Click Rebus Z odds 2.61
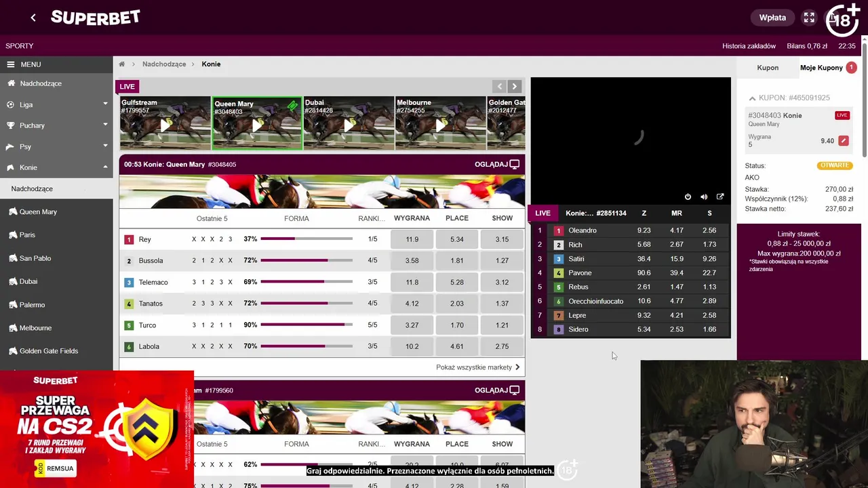 pyautogui.click(x=644, y=287)
